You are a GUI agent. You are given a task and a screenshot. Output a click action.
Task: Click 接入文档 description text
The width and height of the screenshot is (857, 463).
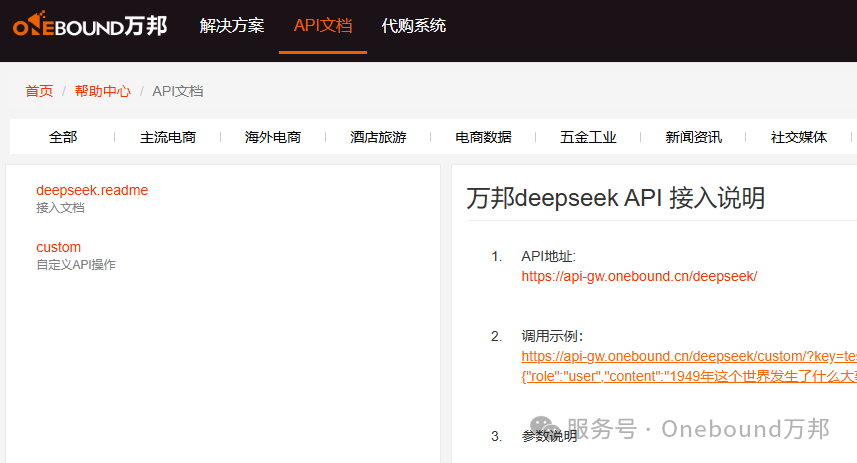click(x=60, y=208)
